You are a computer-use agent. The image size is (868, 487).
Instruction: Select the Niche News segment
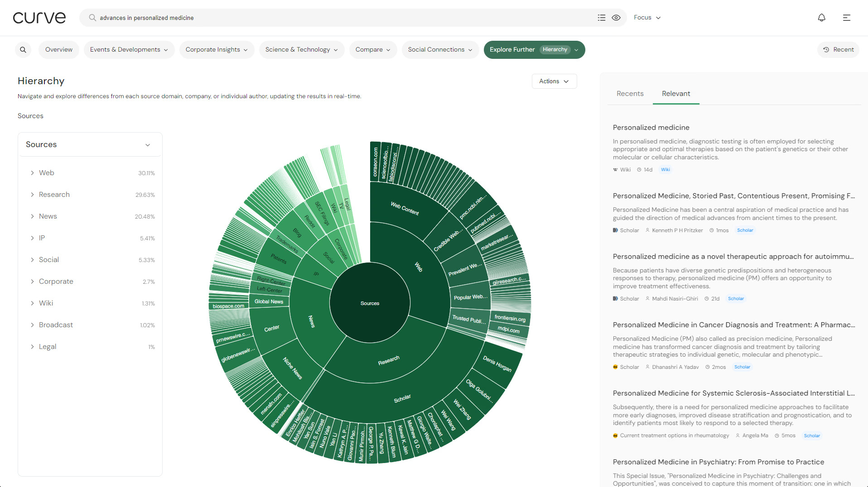pyautogui.click(x=292, y=368)
